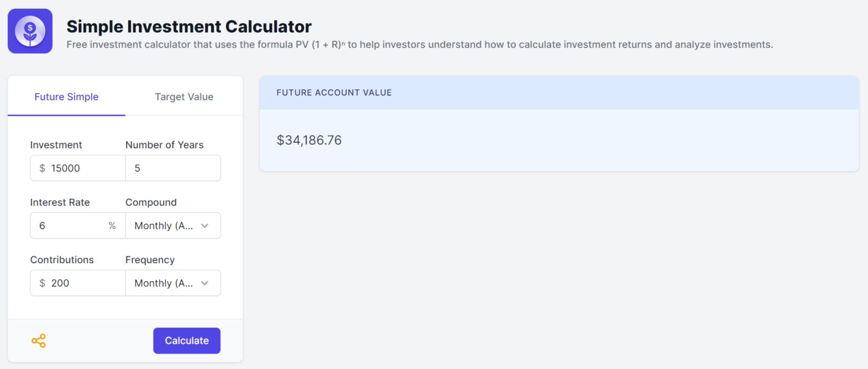Expand the Compound dropdown chevron
The image size is (868, 369).
tap(205, 226)
